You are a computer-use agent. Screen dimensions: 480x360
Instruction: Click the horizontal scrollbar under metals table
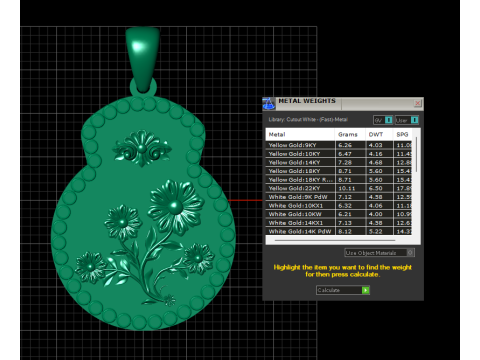coord(335,240)
